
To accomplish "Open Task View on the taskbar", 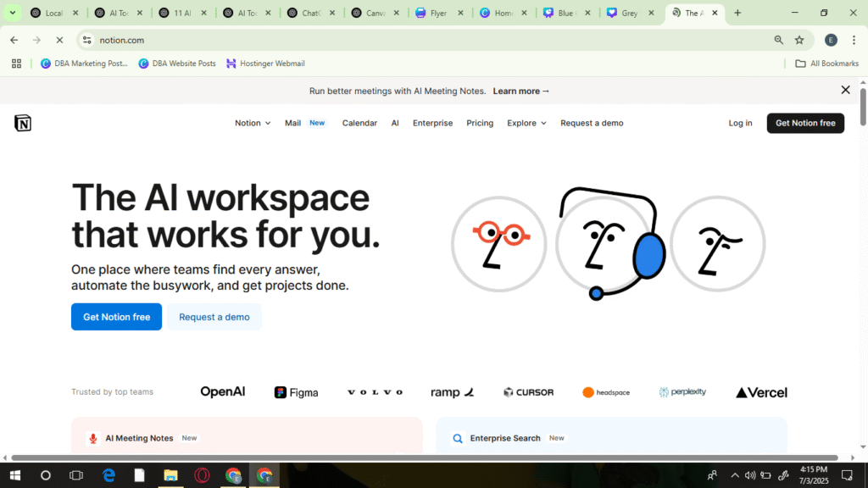I will coord(76,475).
